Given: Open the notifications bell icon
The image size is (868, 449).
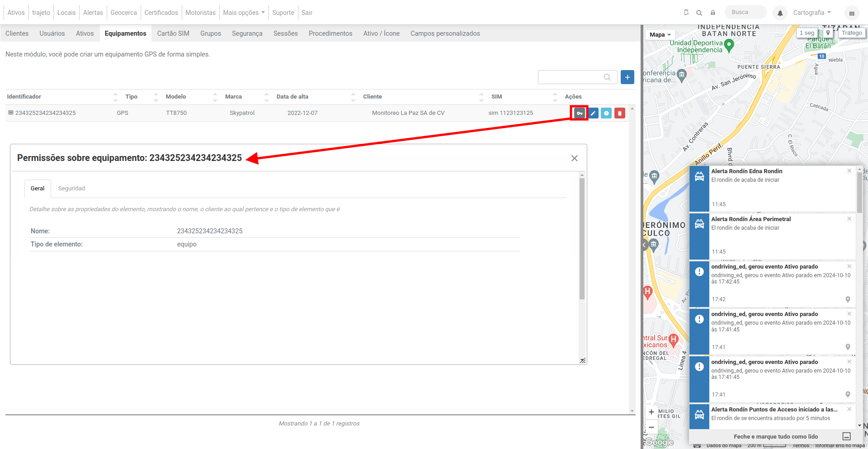Looking at the screenshot, I should coord(780,13).
